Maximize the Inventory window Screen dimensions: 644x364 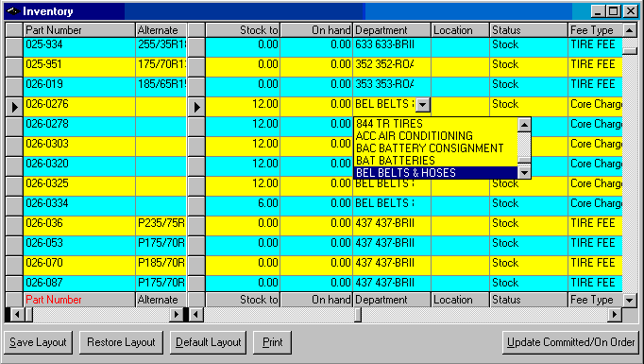(x=613, y=11)
